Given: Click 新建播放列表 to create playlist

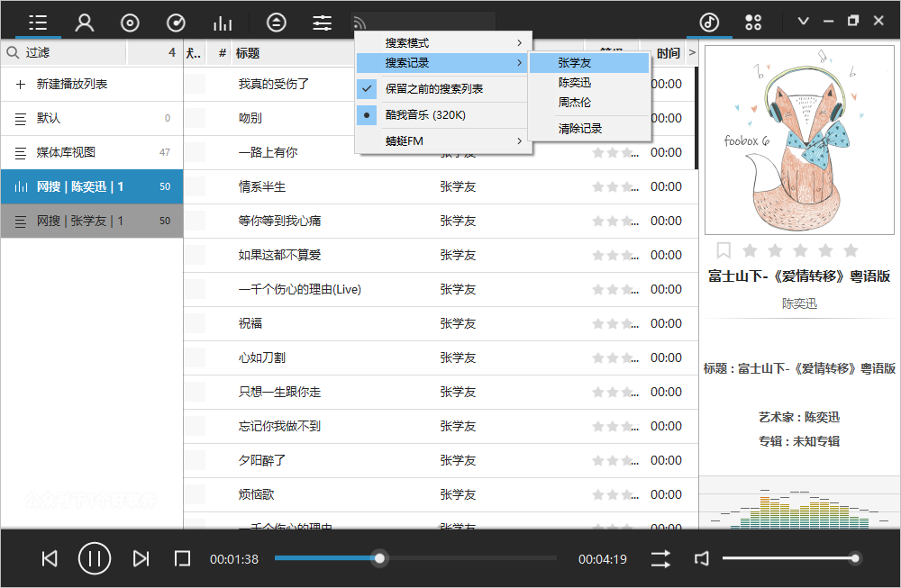Looking at the screenshot, I should pyautogui.click(x=72, y=84).
